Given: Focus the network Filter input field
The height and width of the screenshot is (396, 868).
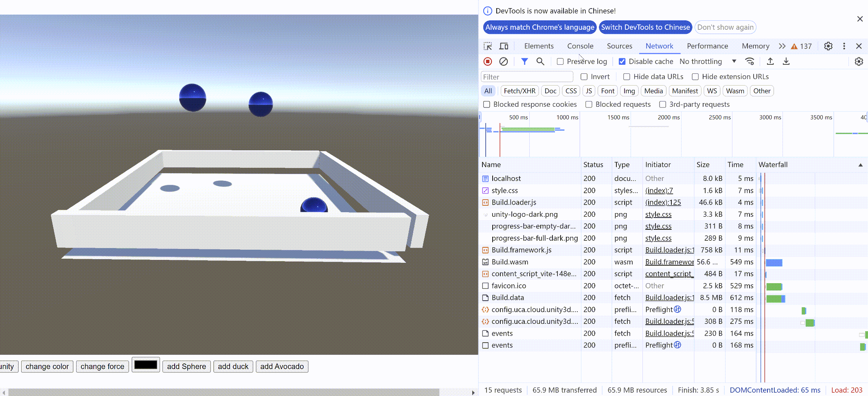Looking at the screenshot, I should (x=527, y=77).
